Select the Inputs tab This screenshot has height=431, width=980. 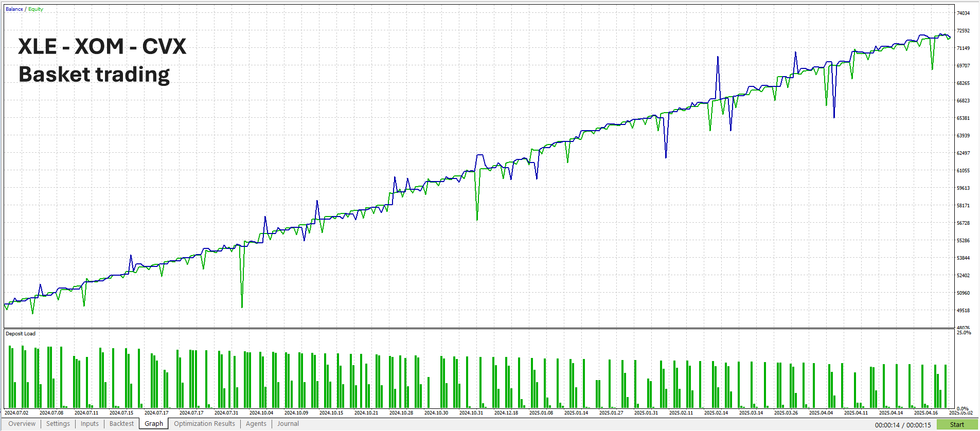pos(90,424)
